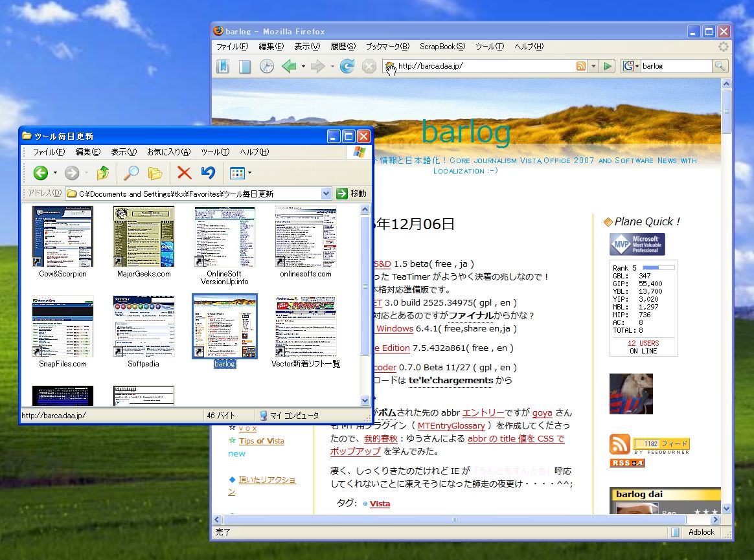754x560 pixels.
Task: Select the Vector新着ソフト一覧 shortcut thumbnail
Action: 305,326
